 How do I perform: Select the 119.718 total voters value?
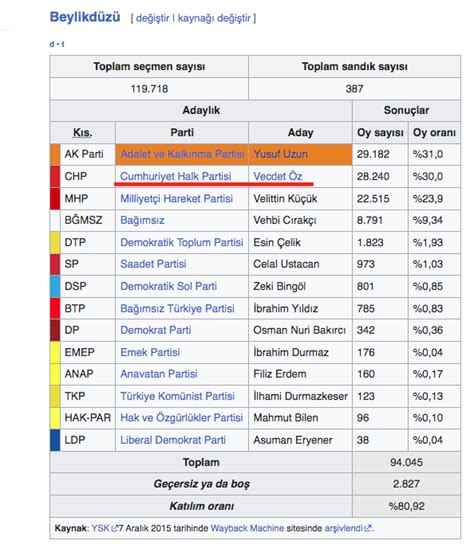(x=149, y=89)
